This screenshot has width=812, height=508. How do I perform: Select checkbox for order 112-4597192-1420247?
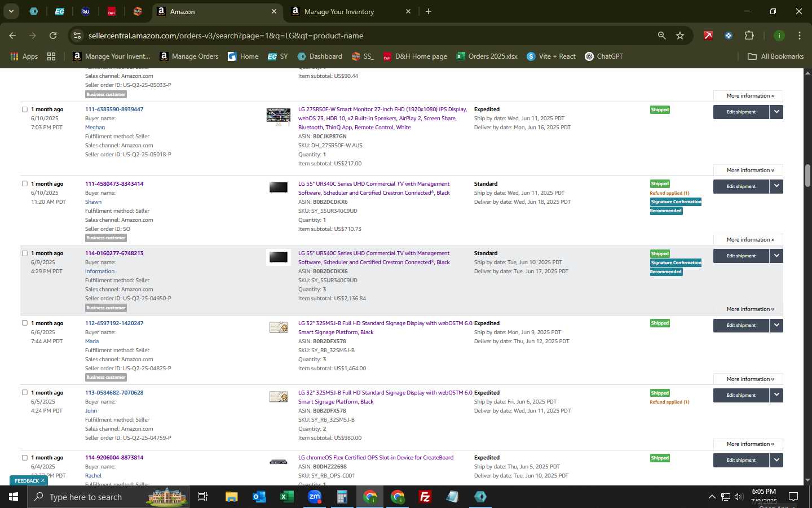tap(25, 323)
